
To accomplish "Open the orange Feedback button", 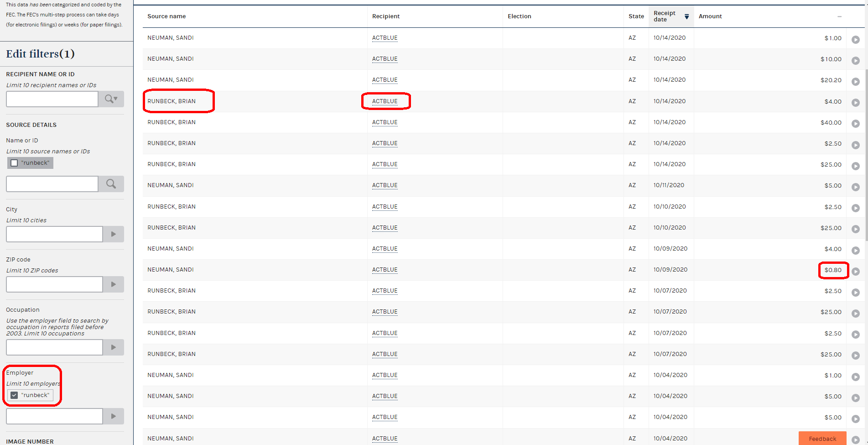I will 822,439.
